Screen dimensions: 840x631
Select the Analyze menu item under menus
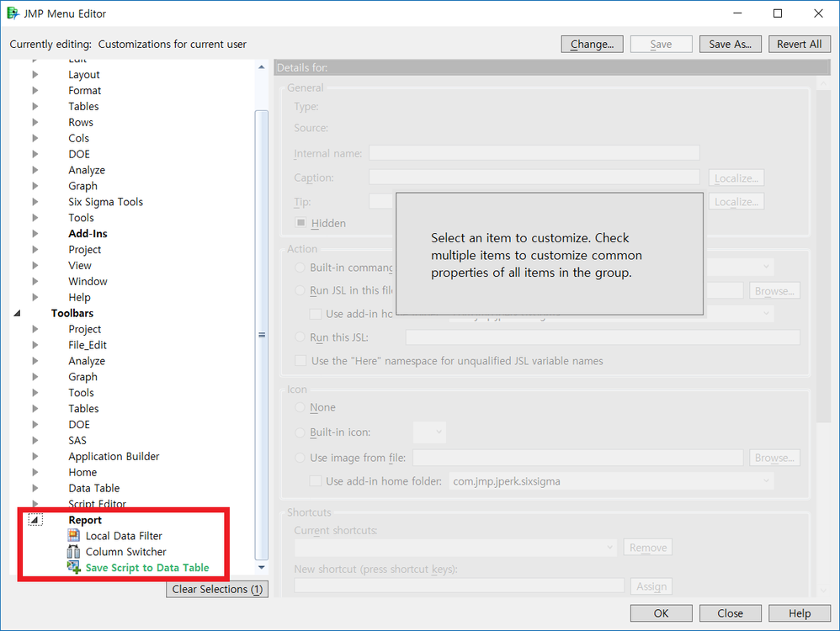(x=86, y=170)
